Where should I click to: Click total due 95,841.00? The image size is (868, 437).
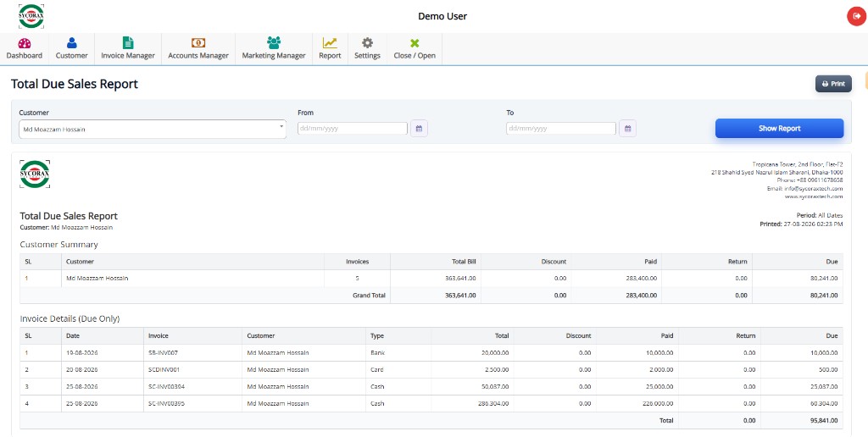pyautogui.click(x=822, y=420)
